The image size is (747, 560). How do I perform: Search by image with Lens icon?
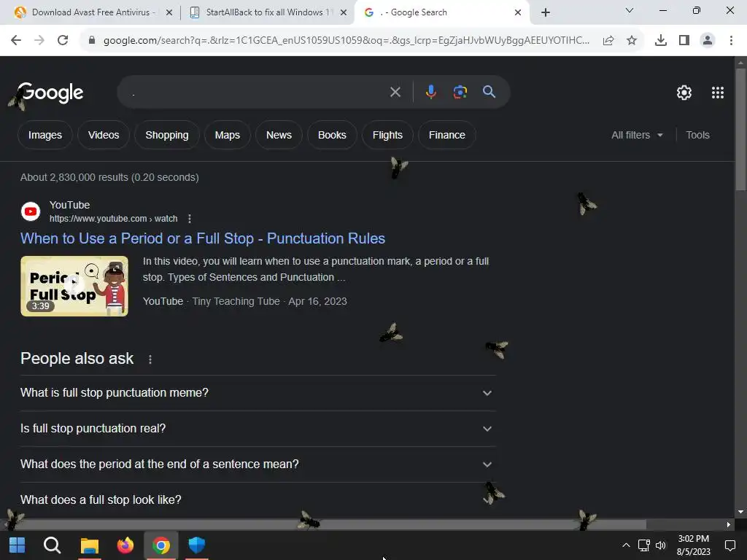460,92
